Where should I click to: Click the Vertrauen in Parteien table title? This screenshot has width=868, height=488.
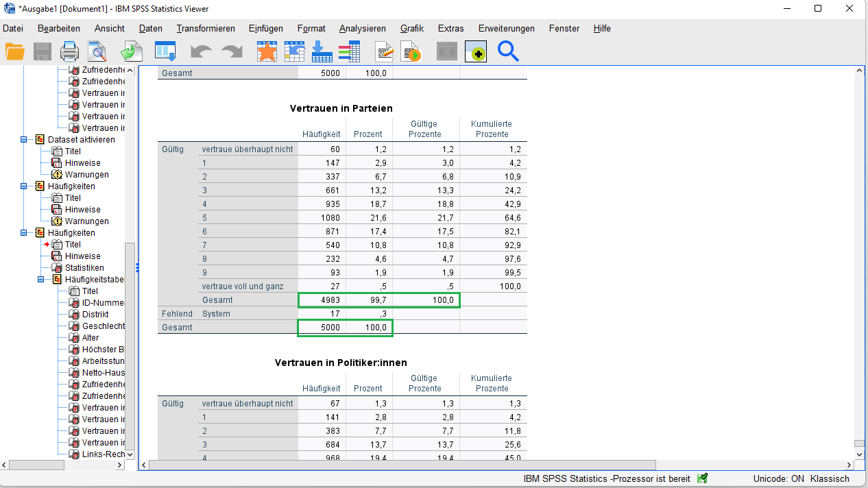point(341,108)
